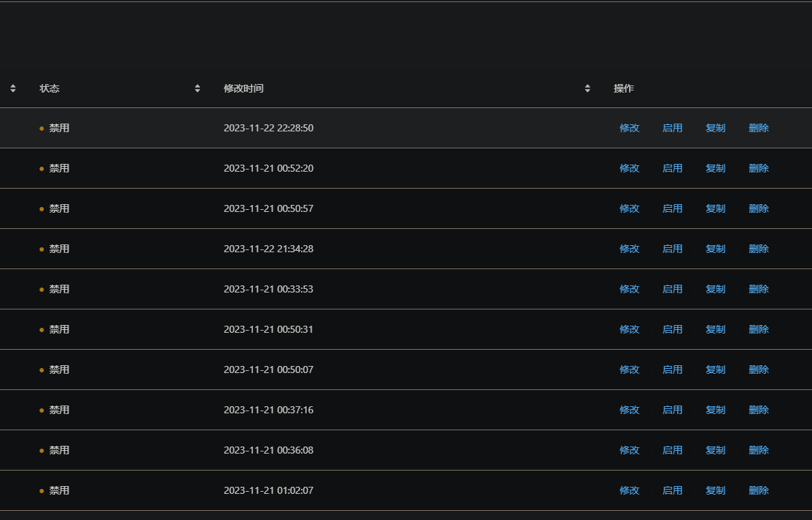This screenshot has width=812, height=520.
Task: Delete the entry modified 2023-11-21 00:52:20
Action: coord(758,168)
